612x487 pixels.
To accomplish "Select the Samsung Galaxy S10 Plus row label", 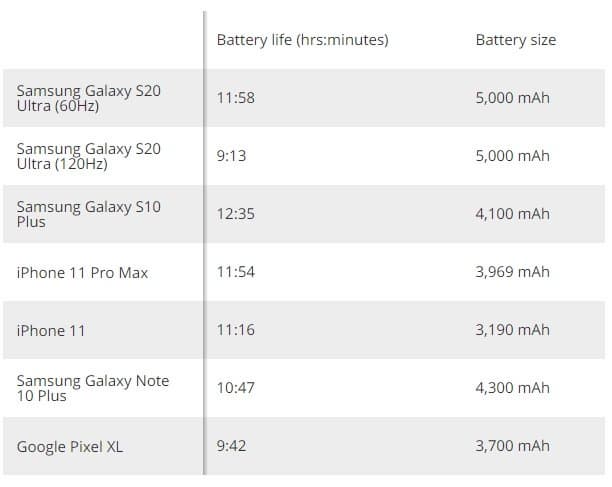I will 89,214.
